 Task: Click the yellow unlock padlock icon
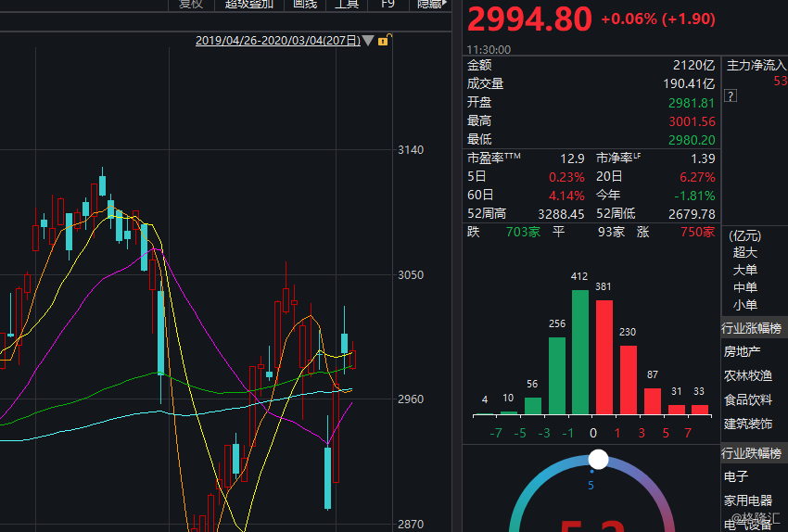[385, 40]
